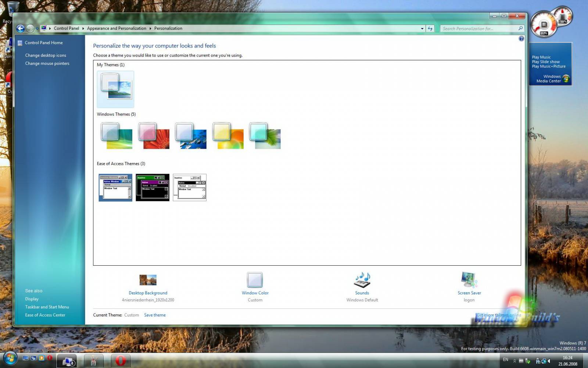Open the Windows Media Center logo in the gadget

click(566, 78)
